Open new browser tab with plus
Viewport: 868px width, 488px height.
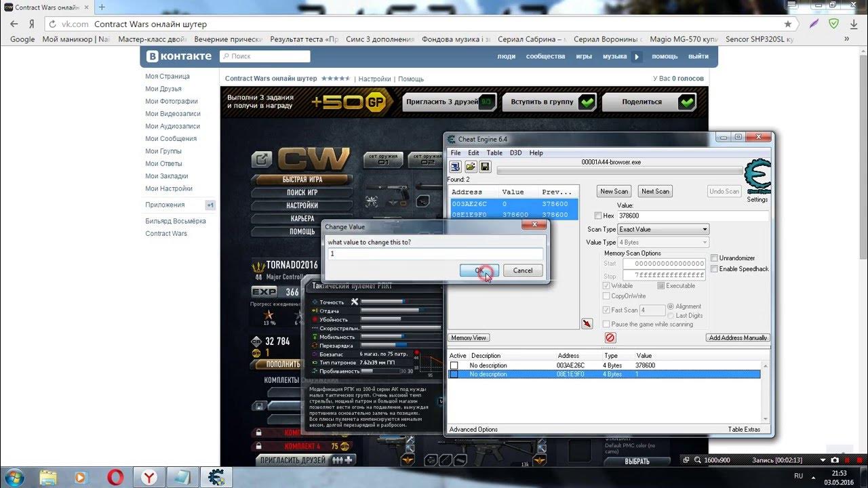[102, 7]
